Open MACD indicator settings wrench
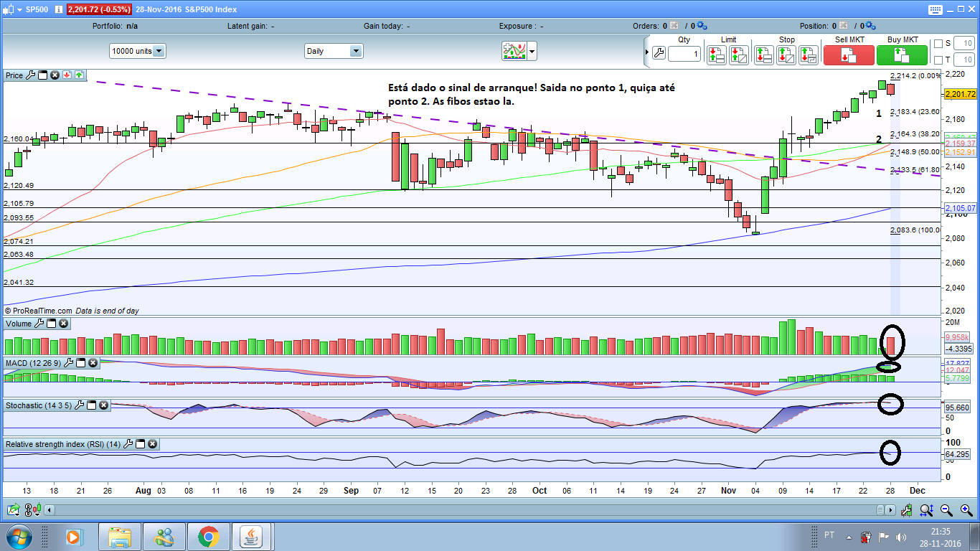This screenshot has height=551, width=980. [68, 363]
